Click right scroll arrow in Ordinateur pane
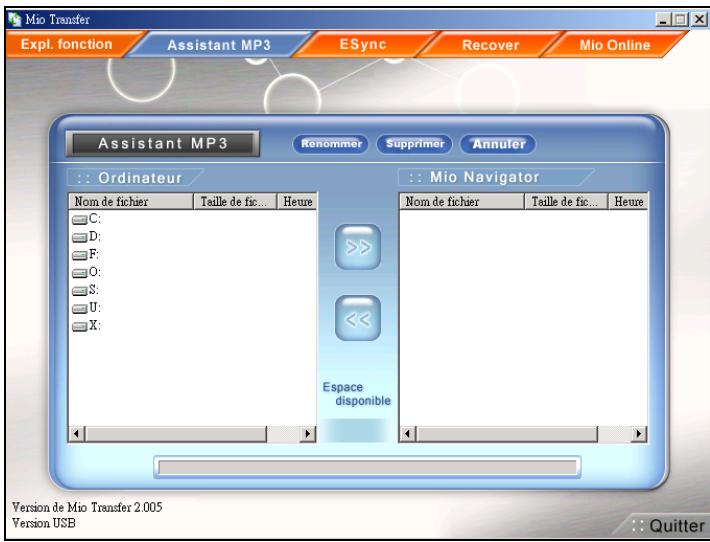Viewport: 710px width, 542px height. (x=308, y=434)
